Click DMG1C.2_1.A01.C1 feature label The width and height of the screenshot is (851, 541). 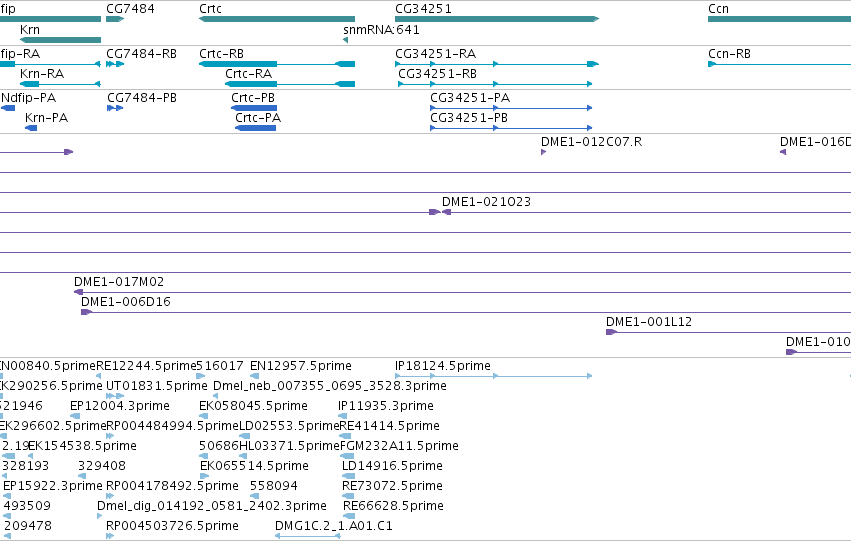coord(334,526)
